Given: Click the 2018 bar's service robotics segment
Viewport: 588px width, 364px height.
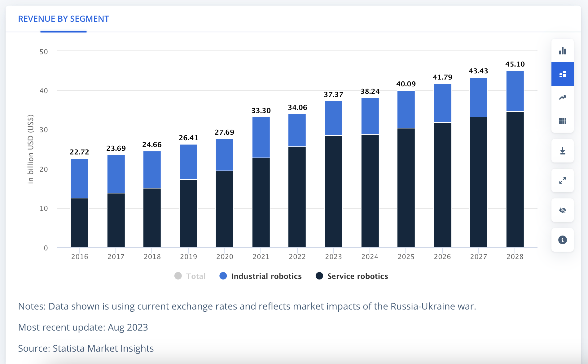Looking at the screenshot, I should pos(152,218).
